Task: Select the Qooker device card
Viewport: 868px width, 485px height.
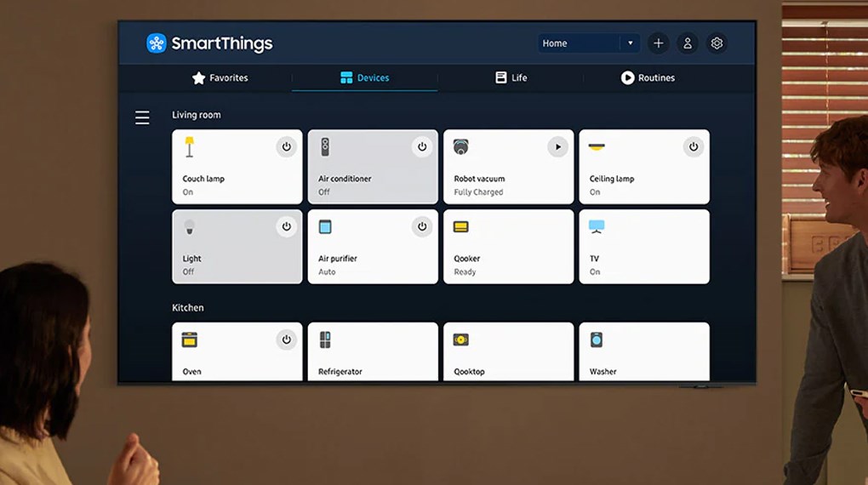Action: coord(508,247)
